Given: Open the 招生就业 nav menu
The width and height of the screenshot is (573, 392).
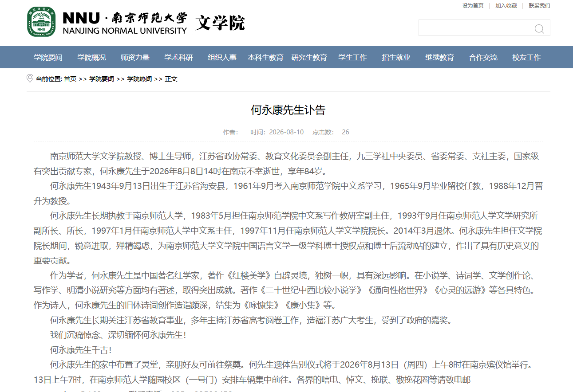Looking at the screenshot, I should [396, 57].
